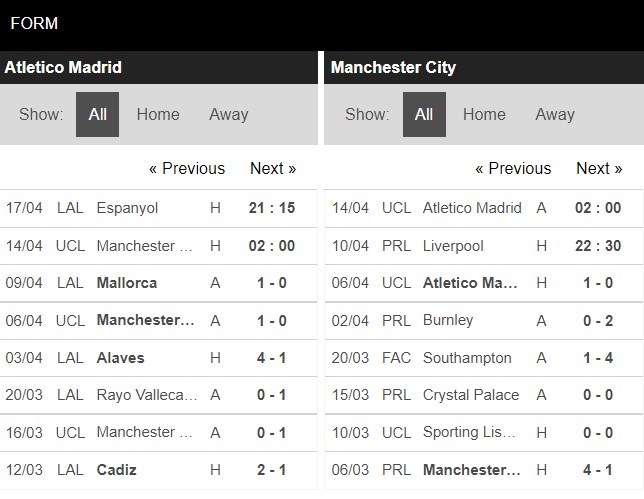Open the Liverpool fixture on 10/04

[484, 246]
